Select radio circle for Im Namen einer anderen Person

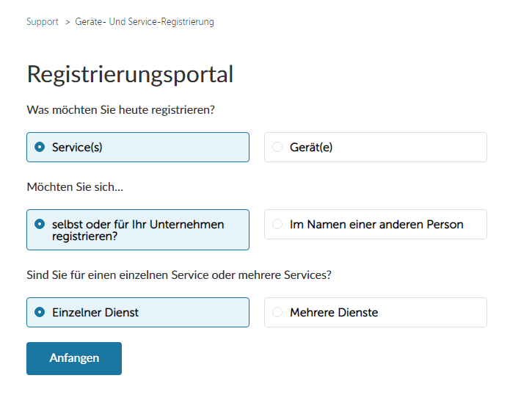coord(277,224)
